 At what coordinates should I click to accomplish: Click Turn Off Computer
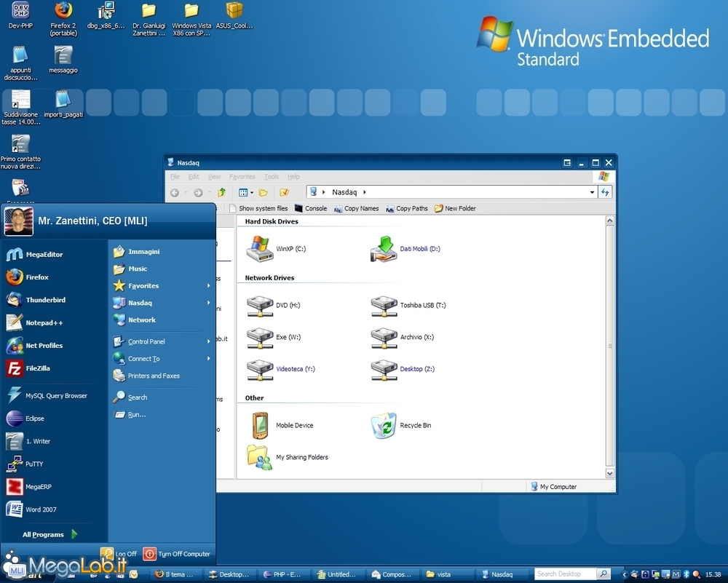point(177,554)
